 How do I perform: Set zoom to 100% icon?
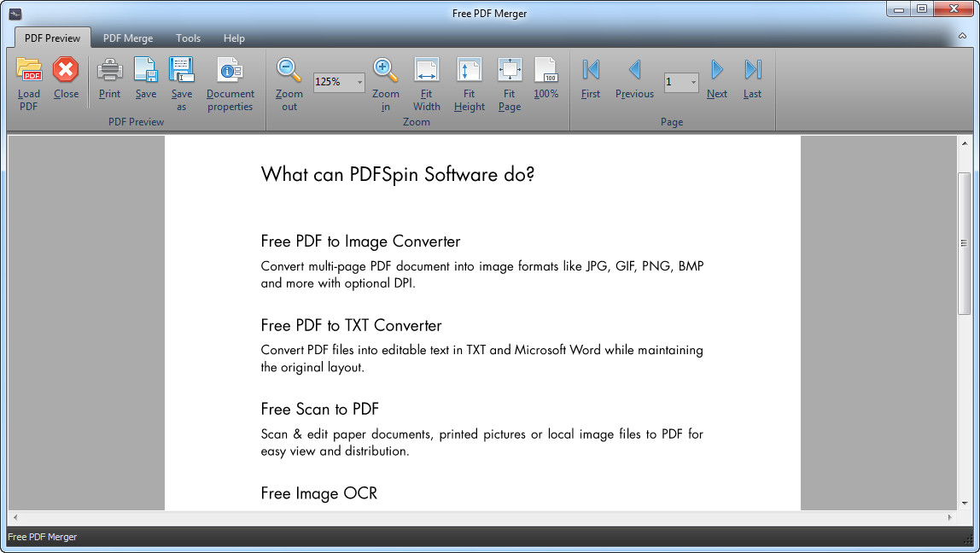click(545, 79)
